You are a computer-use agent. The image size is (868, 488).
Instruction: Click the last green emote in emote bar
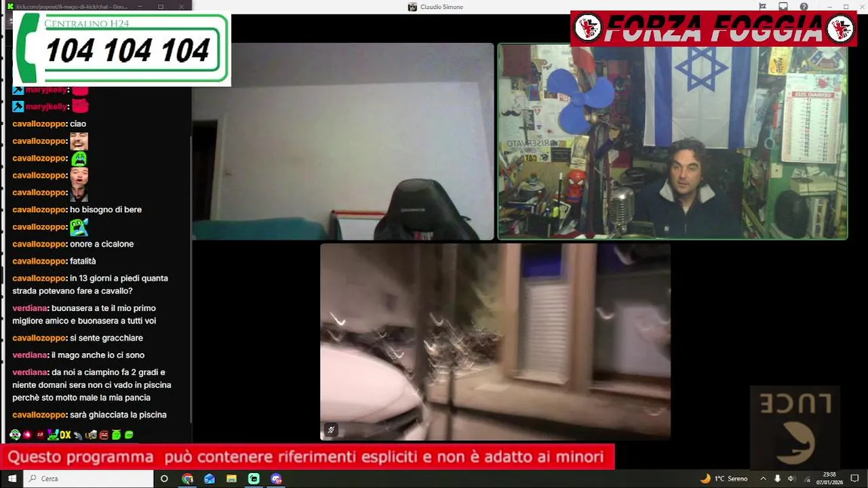[x=129, y=434]
